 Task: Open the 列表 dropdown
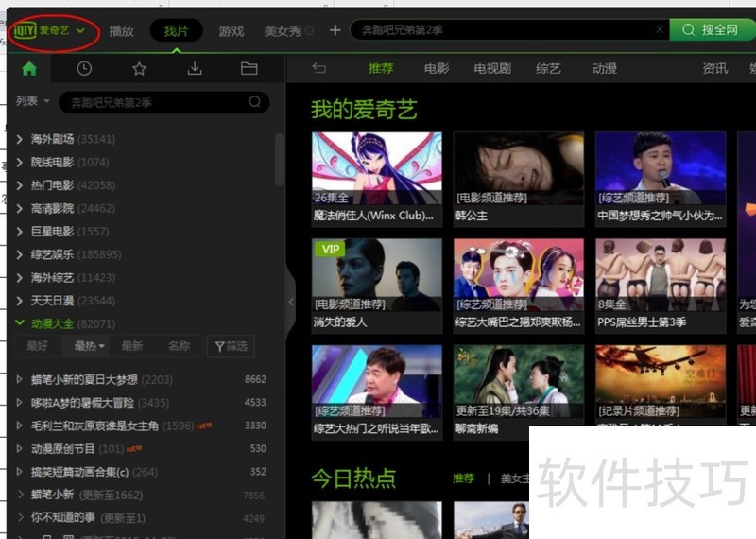(x=32, y=101)
